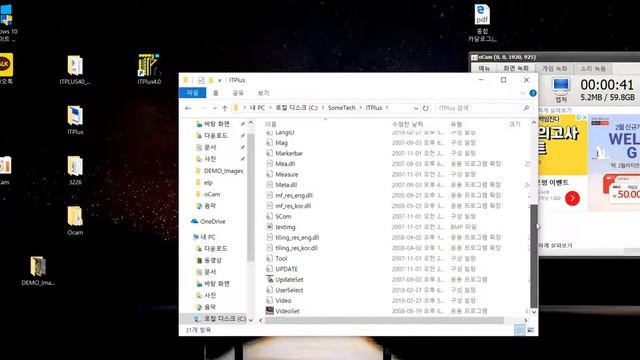Viewport: 640px width, 360px height.
Task: Expand the ribbon with the chevron
Action: point(523,93)
